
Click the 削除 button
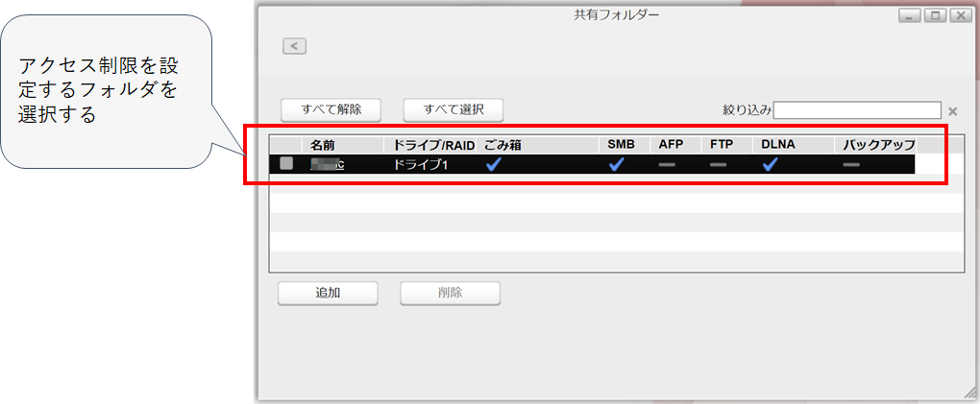(x=450, y=293)
